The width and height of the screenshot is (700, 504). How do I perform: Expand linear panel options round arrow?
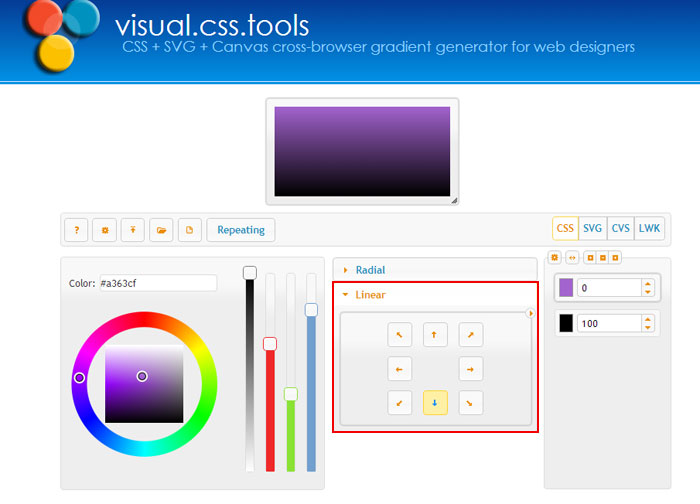point(530,313)
